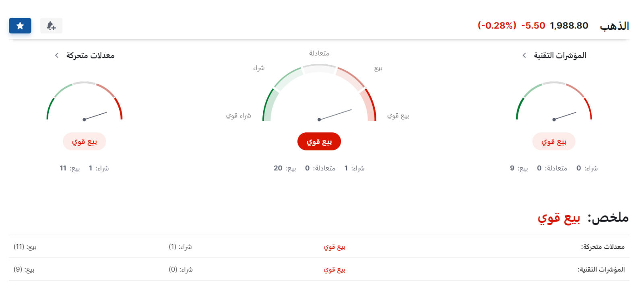Open the معدلات متحركة section chevron
This screenshot has width=644, height=282.
coord(57,56)
